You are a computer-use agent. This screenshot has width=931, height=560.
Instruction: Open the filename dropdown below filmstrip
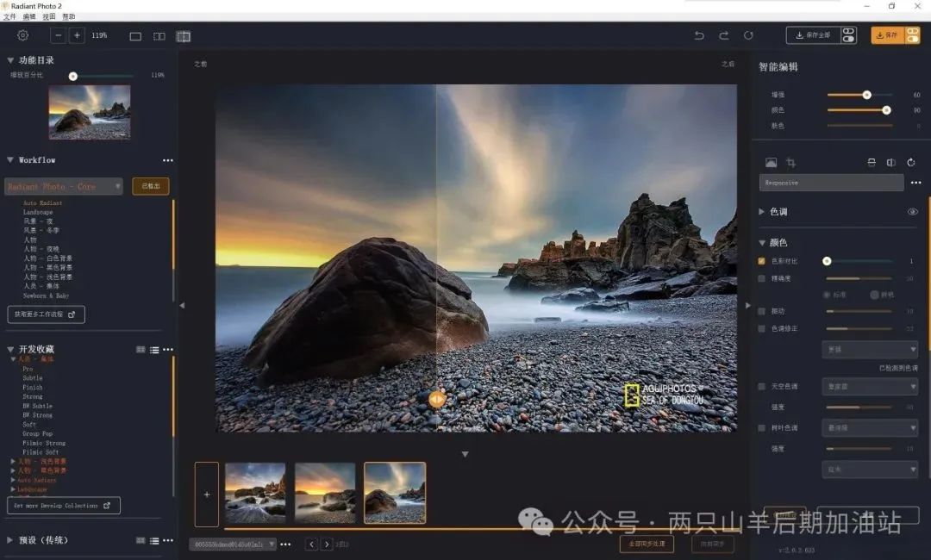[233, 544]
